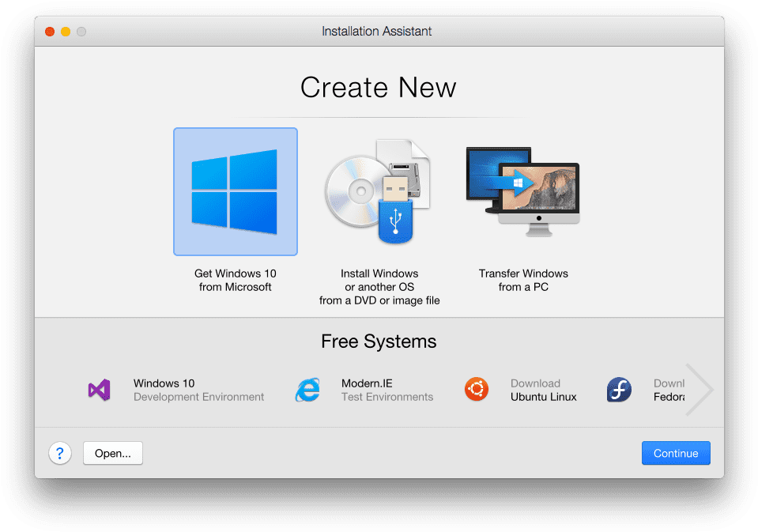Select the Transfer Windows from PC icon
The image size is (758, 532).
coord(523,191)
